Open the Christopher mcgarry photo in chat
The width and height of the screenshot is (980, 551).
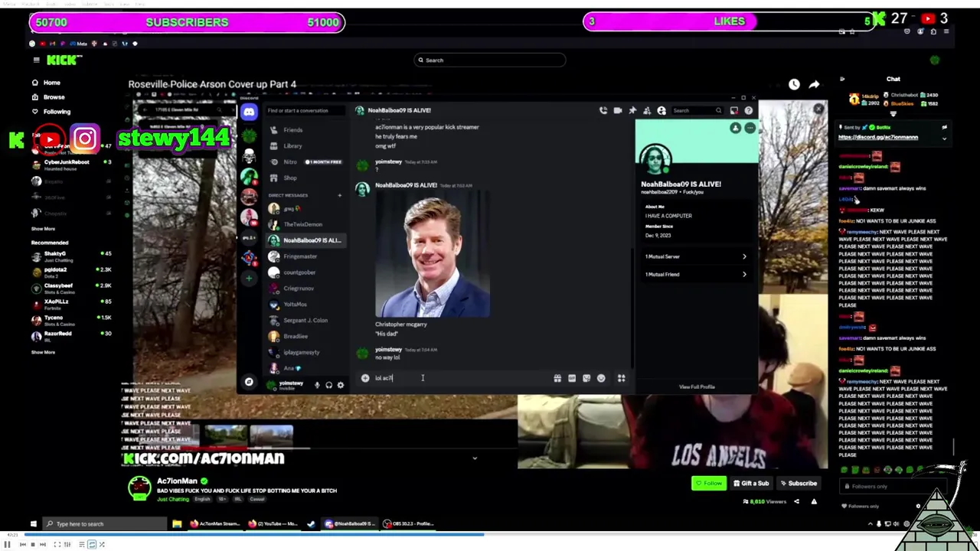(x=433, y=254)
